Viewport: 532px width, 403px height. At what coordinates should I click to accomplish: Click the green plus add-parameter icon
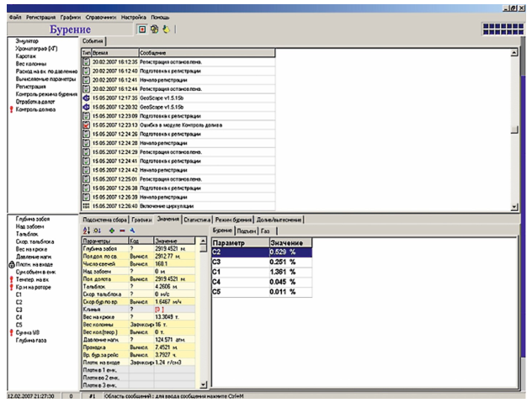tap(113, 230)
